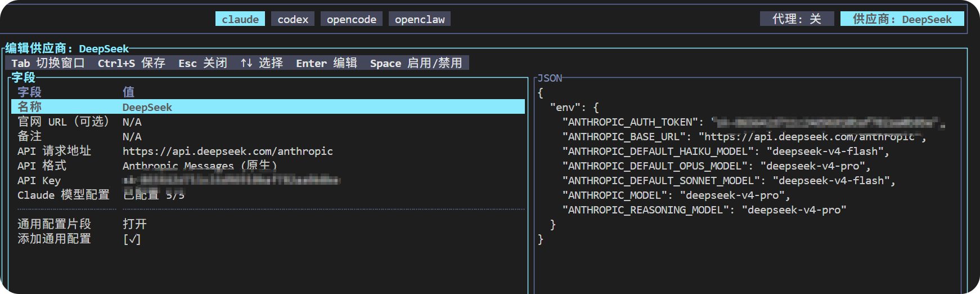Screen dimensions: 980x294
Task: Expand the Claude 模型配置 row
Action: 268,195
